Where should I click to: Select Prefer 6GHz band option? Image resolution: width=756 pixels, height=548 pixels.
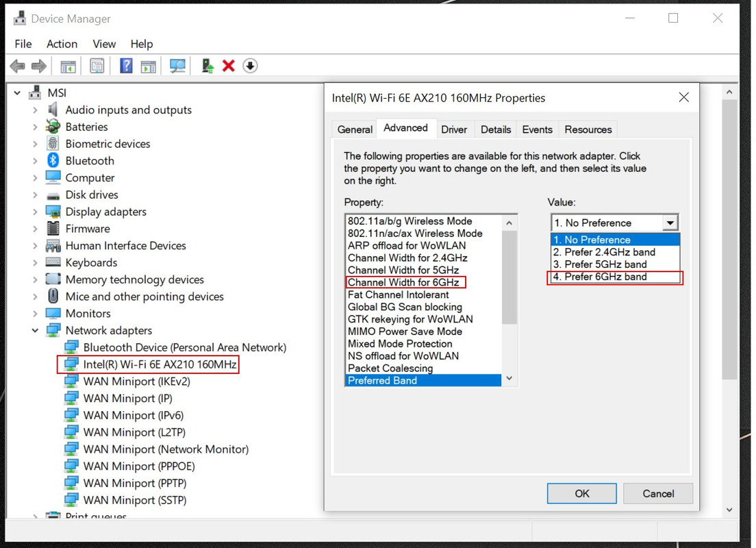click(x=615, y=277)
